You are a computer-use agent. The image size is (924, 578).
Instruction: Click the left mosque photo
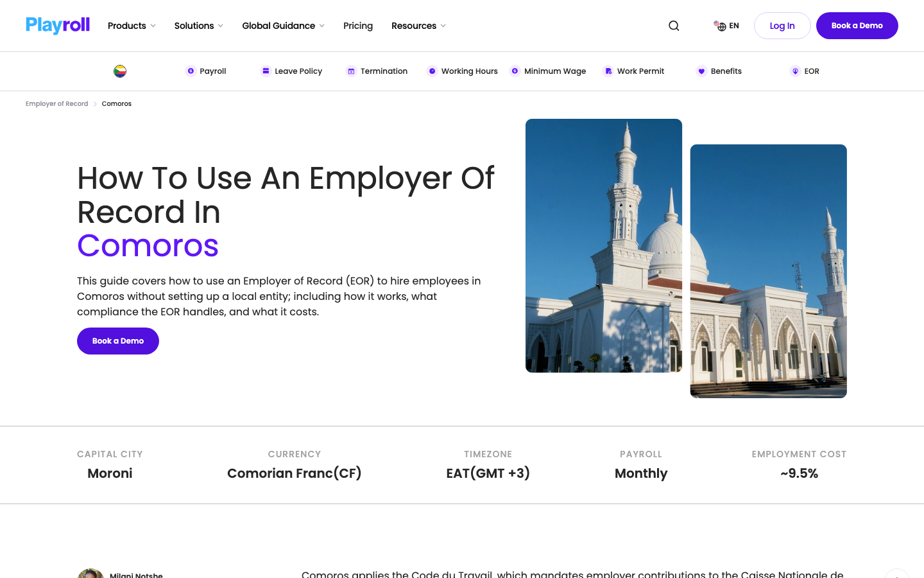coord(604,245)
